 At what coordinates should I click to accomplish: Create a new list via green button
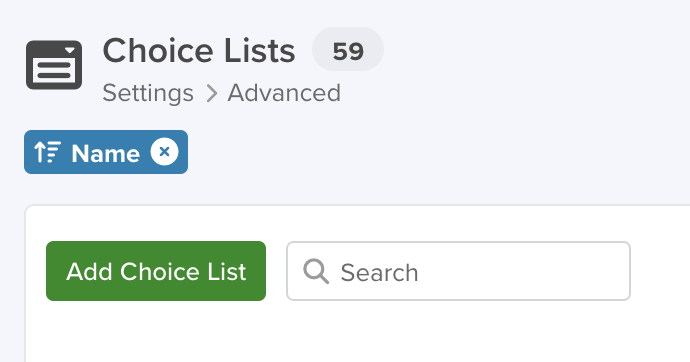pos(156,271)
